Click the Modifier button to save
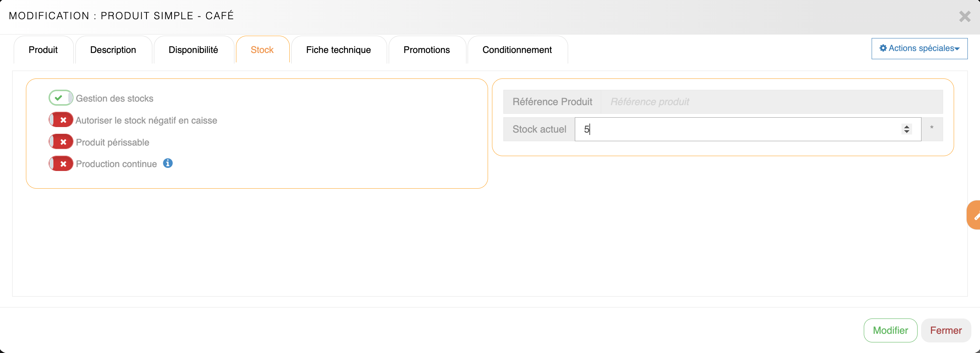980x353 pixels. (x=890, y=330)
